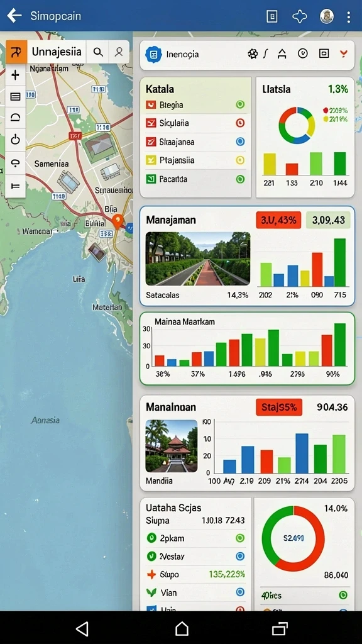Tap the orange plus icon beside Stupo
The image size is (362, 644).
pos(151,574)
